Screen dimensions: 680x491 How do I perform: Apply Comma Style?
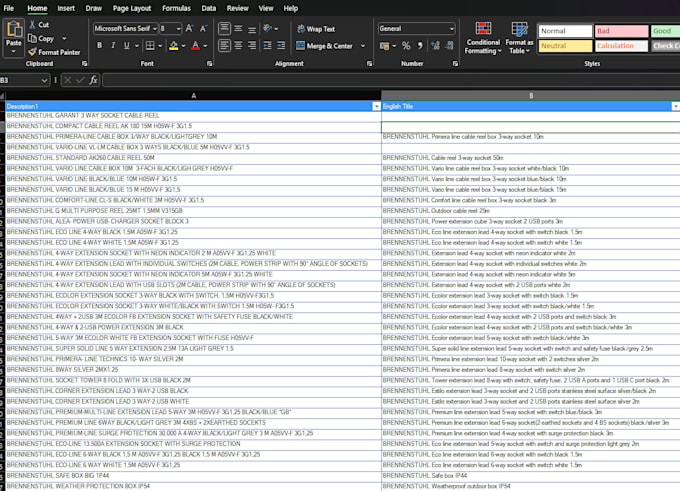tap(420, 46)
